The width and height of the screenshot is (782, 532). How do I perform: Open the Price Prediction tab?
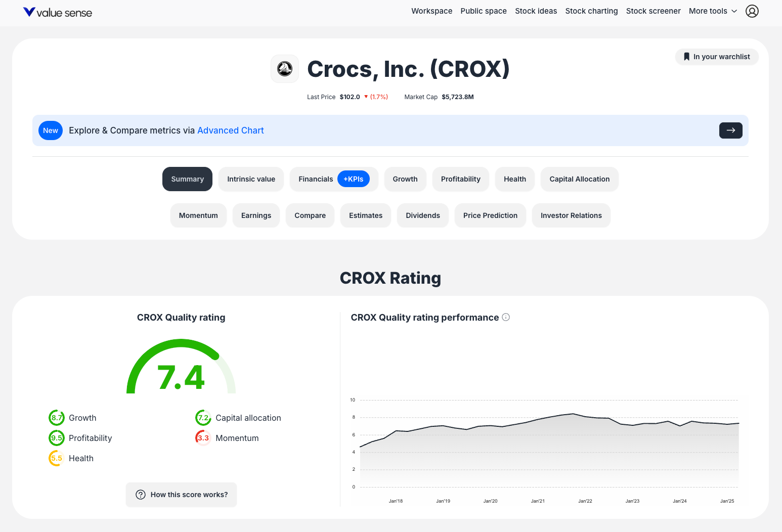tap(490, 215)
